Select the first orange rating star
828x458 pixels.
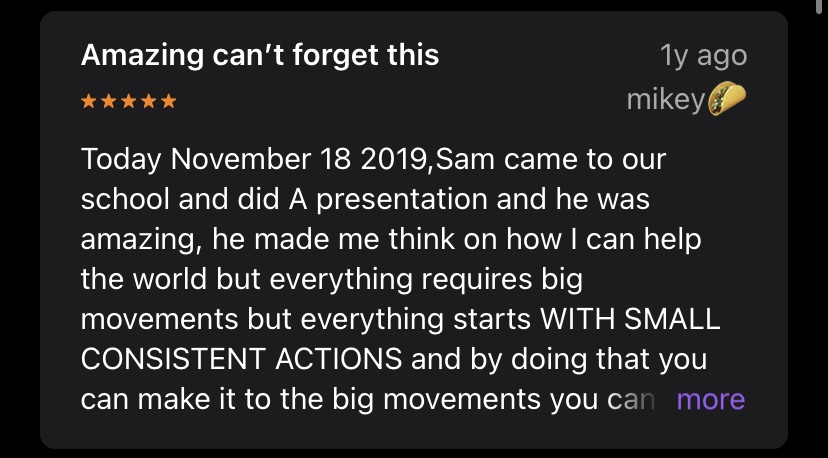(x=89, y=101)
